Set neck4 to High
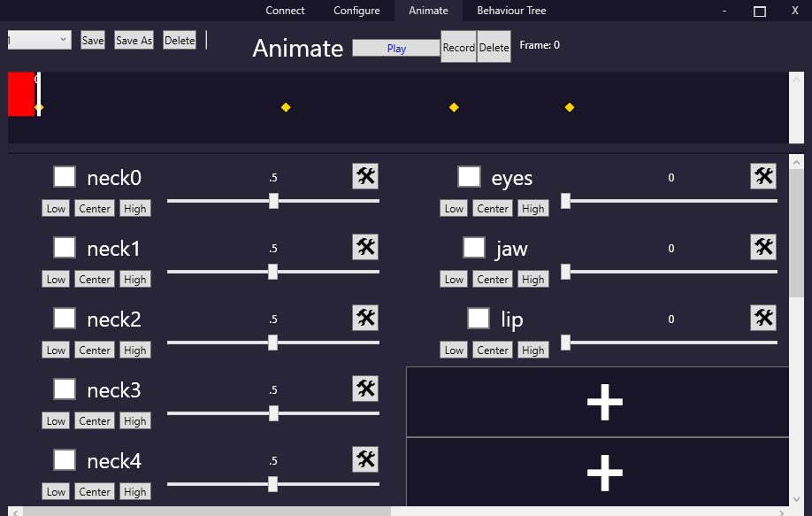812x516 pixels. tap(134, 491)
